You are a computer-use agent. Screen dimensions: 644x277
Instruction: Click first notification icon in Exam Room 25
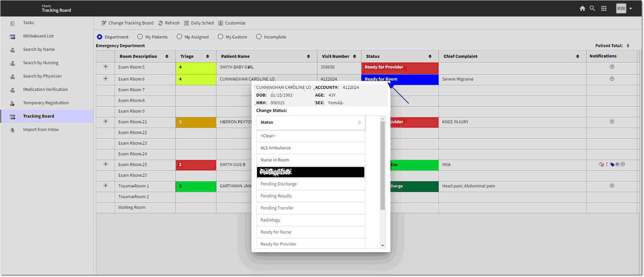pos(601,164)
